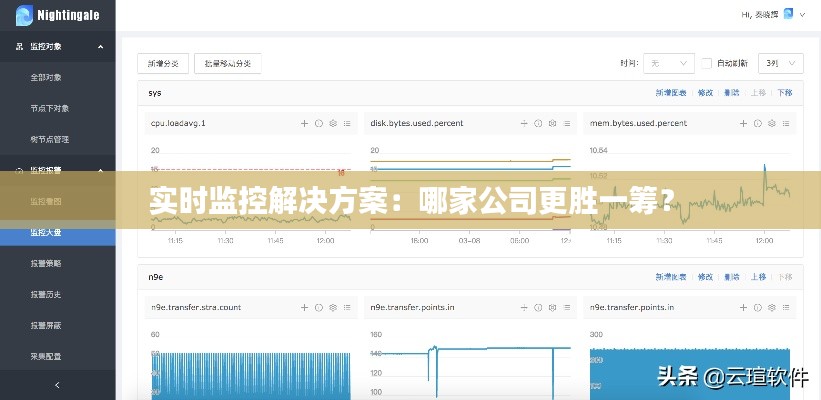
Task: Click the plus icon on cpu.loadavg.1 card
Action: (304, 124)
